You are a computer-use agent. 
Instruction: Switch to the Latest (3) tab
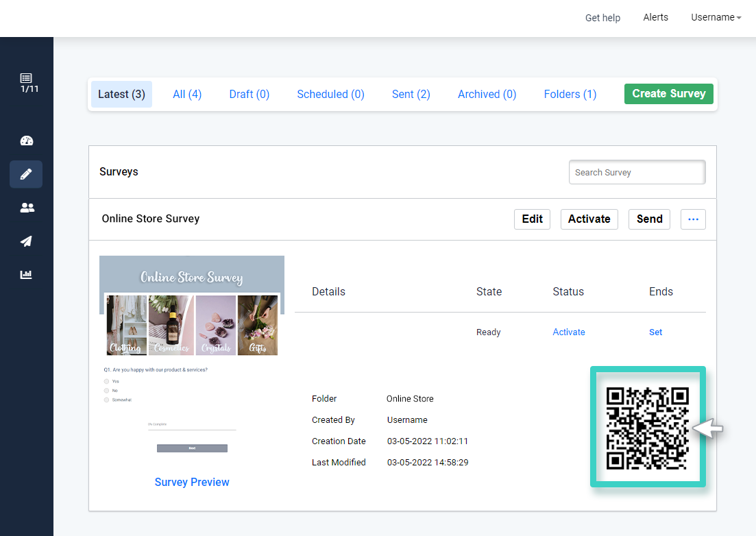[121, 94]
